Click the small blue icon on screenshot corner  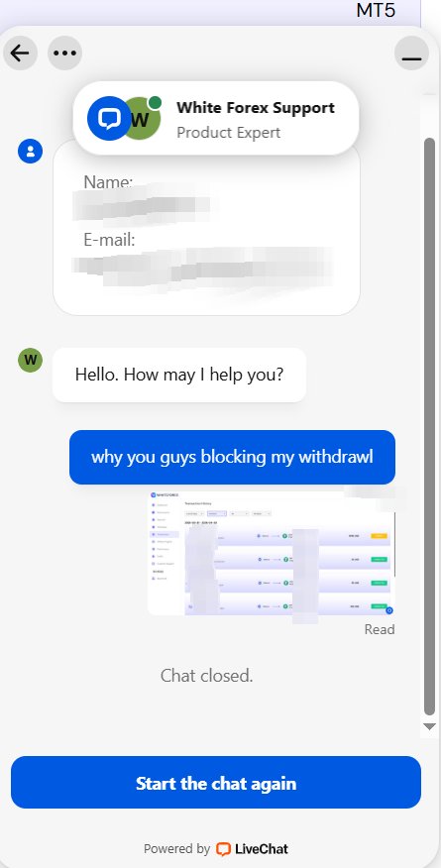pos(389,610)
